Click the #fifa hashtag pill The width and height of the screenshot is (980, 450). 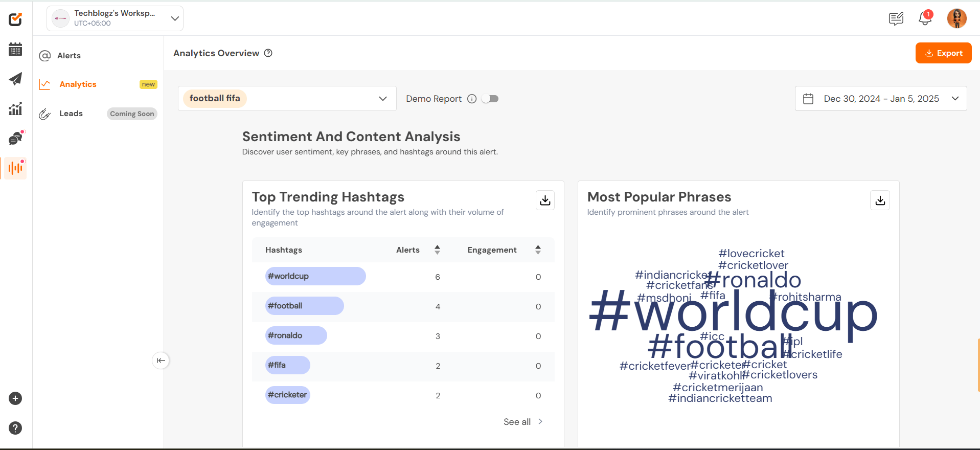288,365
